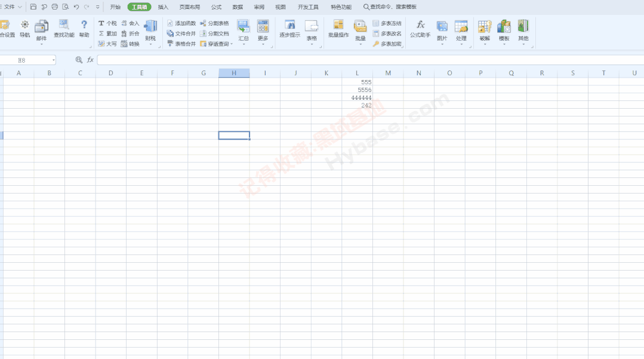This screenshot has width=644, height=359.
Task: Open the Name Box dropdown showing H8
Action: point(53,60)
